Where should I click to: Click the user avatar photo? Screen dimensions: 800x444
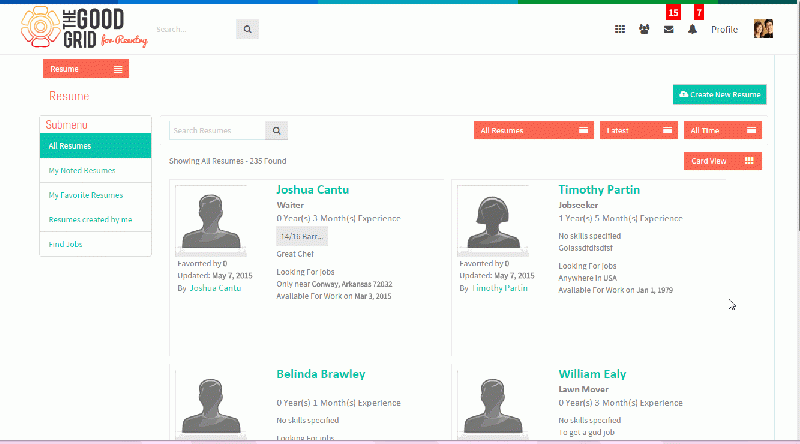(x=763, y=29)
